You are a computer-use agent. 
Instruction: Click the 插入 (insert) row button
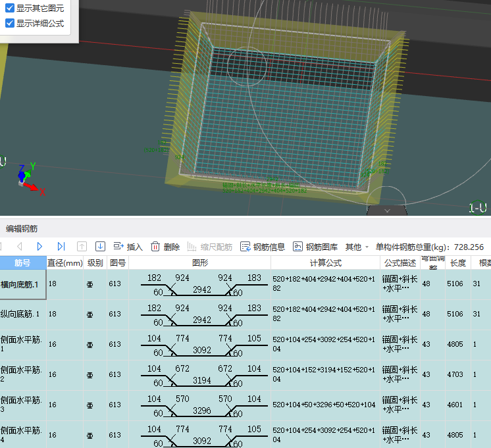click(x=128, y=247)
